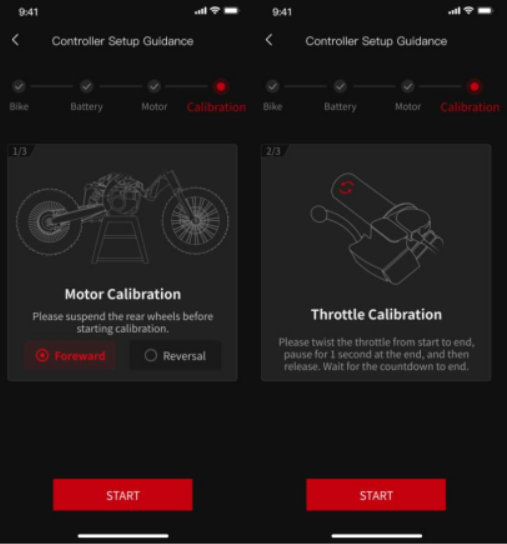This screenshot has height=544, width=507.
Task: Tap the Bike step checkmark on left screen
Action: [x=19, y=86]
